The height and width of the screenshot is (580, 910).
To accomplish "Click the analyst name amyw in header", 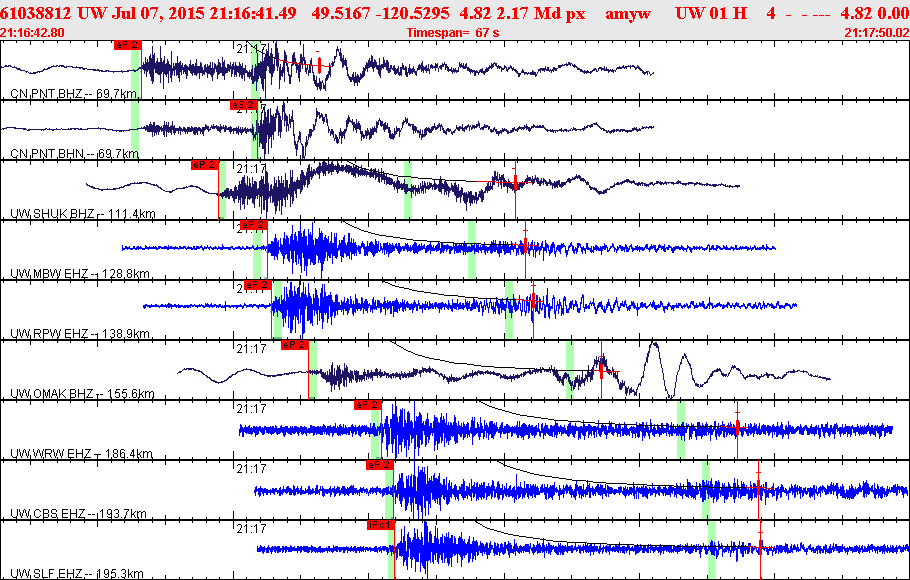I will tap(627, 13).
